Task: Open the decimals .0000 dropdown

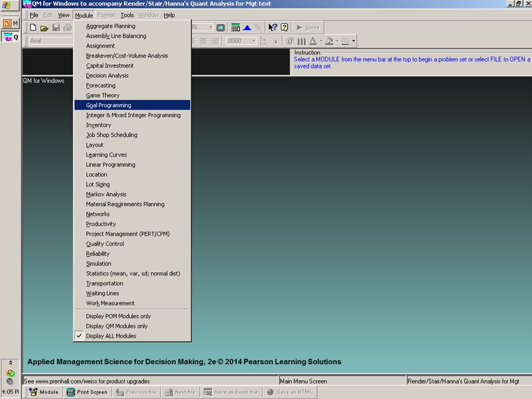Action: point(254,41)
